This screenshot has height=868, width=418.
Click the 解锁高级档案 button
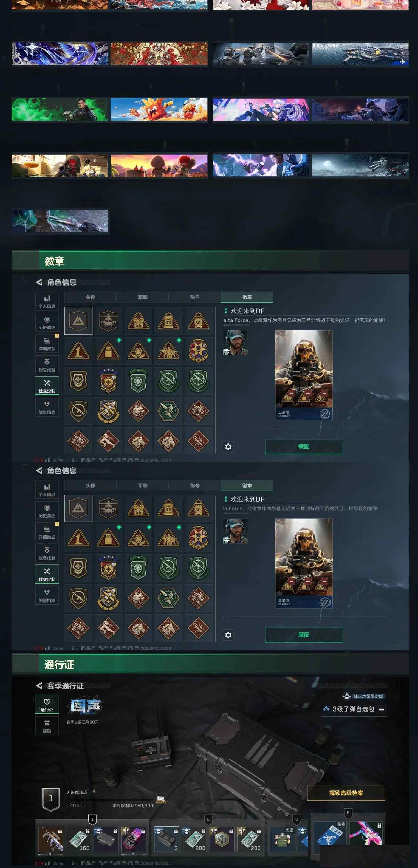point(346,793)
